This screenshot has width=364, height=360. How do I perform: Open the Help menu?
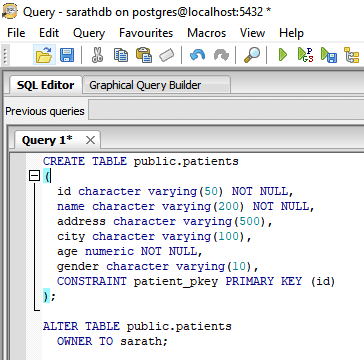pyautogui.click(x=291, y=33)
